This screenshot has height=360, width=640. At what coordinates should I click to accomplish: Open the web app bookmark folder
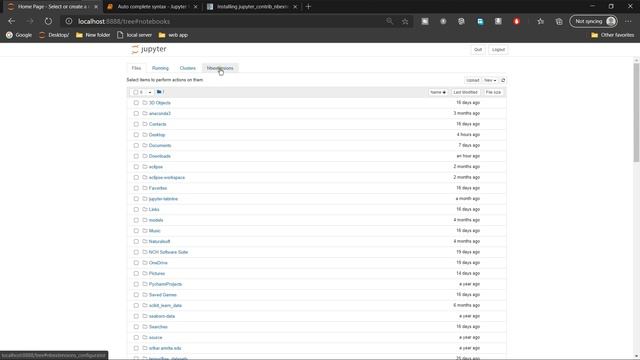click(x=173, y=35)
